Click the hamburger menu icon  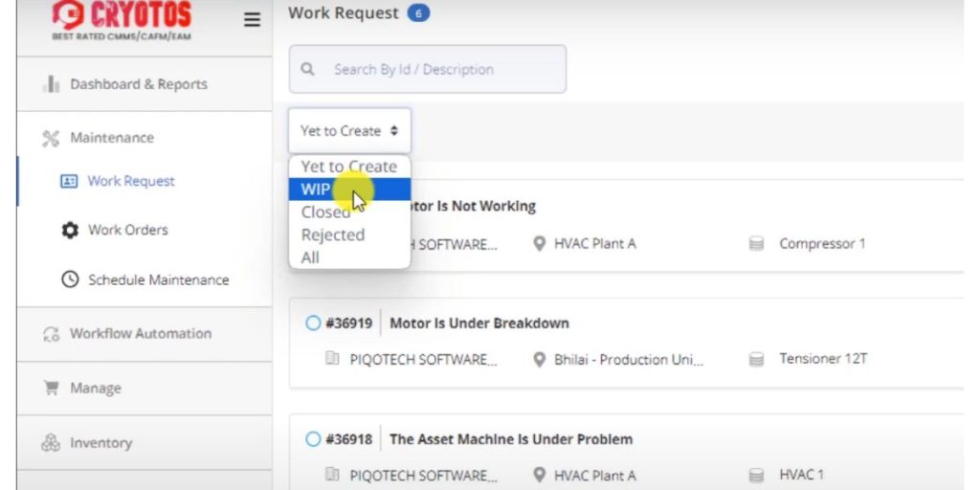click(252, 20)
